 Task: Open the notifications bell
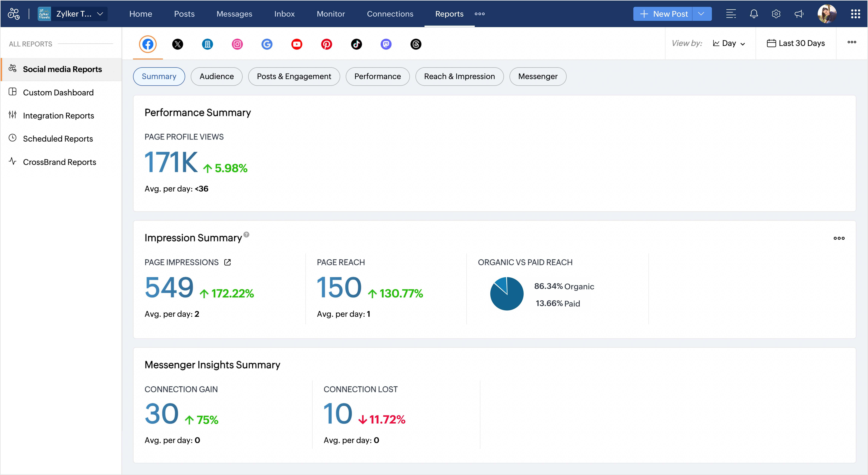[754, 14]
